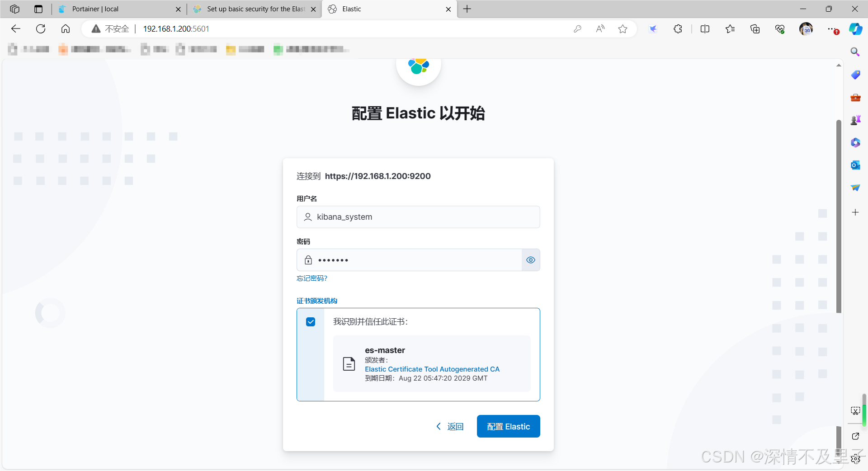868x471 pixels.
Task: Focus the kibana_system username field
Action: pyautogui.click(x=418, y=217)
